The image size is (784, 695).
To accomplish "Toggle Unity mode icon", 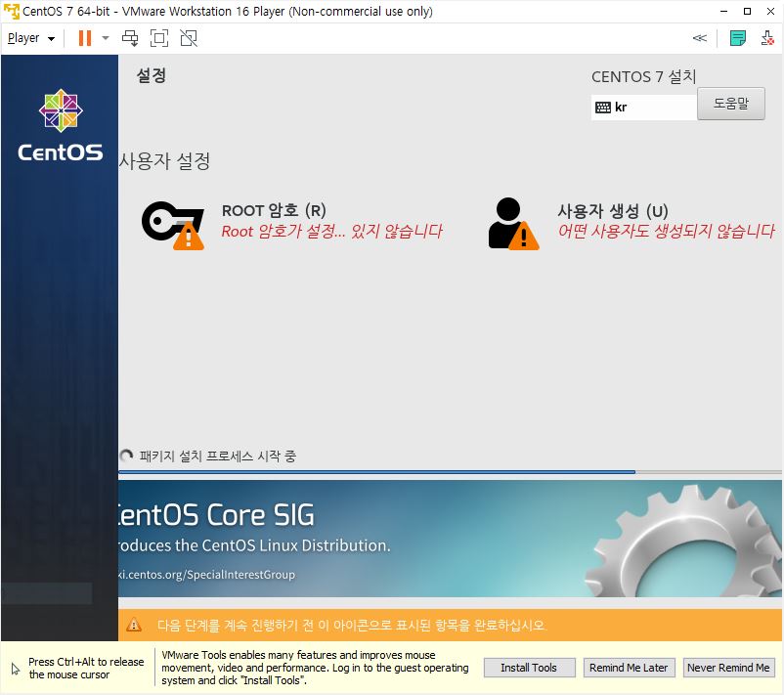I will coord(189,38).
